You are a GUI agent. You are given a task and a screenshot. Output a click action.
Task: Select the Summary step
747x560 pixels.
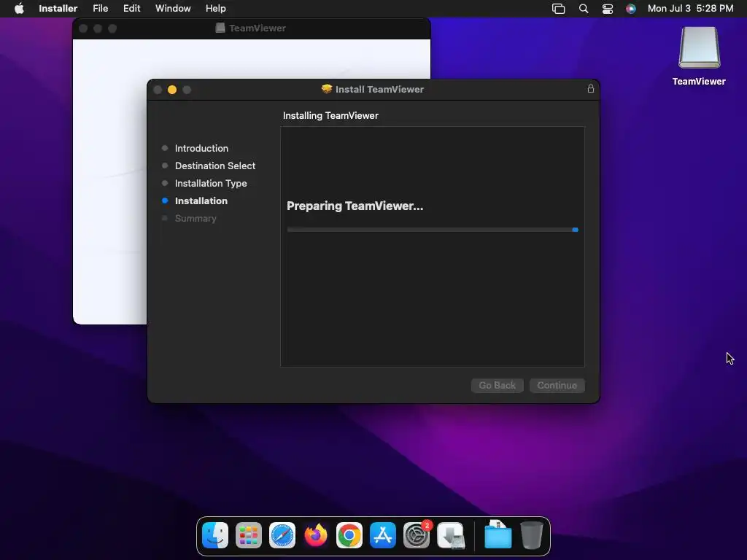point(196,219)
